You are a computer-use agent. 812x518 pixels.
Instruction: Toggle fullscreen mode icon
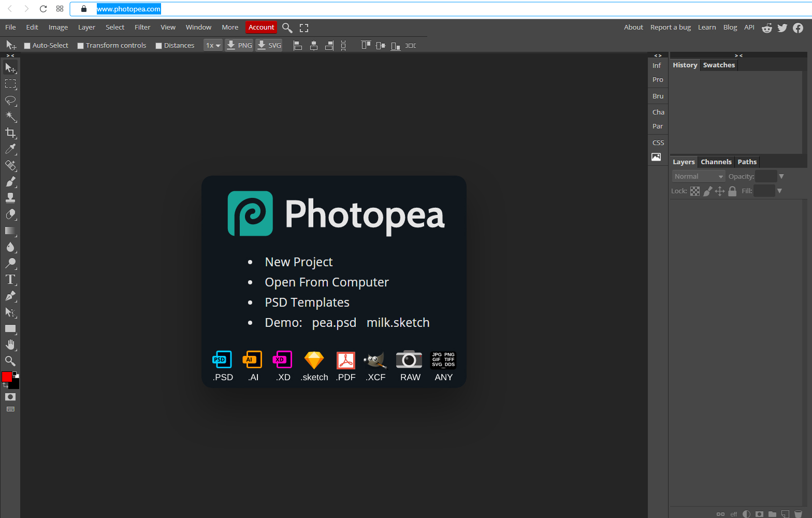point(304,28)
